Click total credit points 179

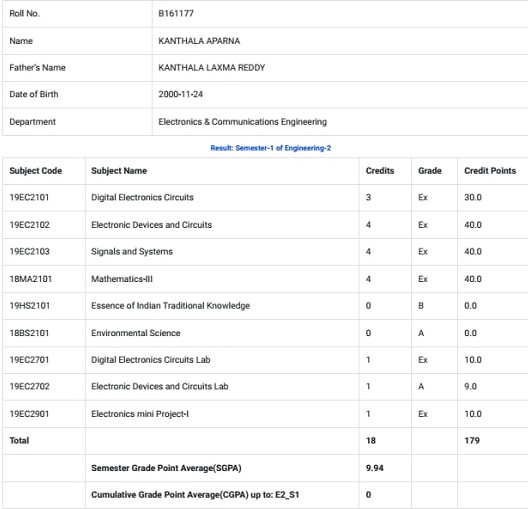click(x=472, y=441)
